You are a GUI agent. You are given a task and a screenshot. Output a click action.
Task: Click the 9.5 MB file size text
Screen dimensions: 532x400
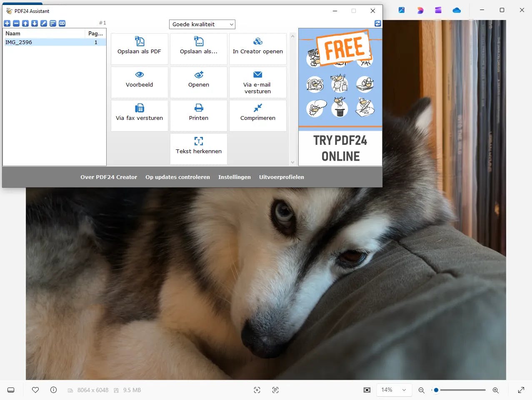(x=132, y=390)
